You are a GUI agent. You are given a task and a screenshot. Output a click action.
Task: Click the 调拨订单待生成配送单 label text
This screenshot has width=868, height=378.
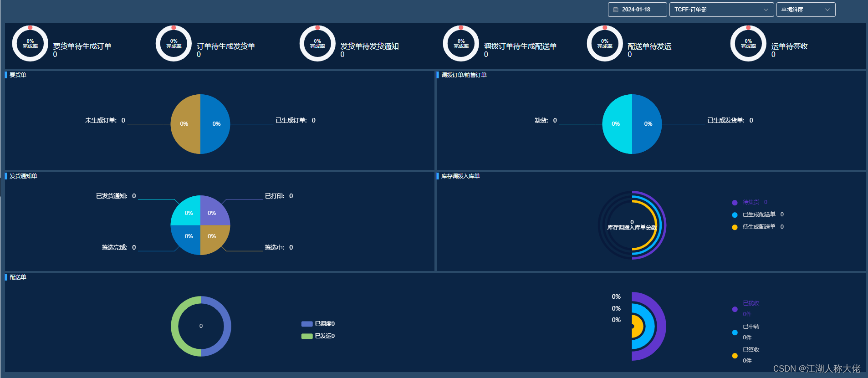click(520, 46)
